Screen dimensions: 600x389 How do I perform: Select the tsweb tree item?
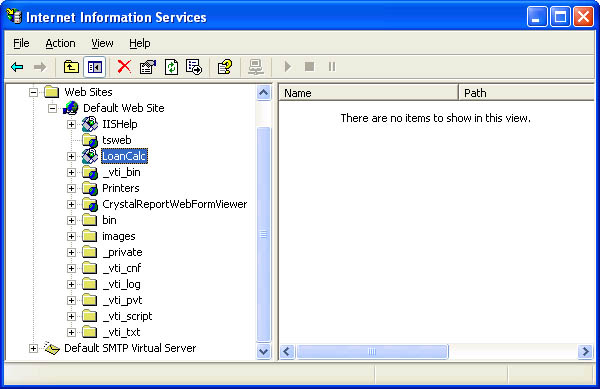(117, 140)
